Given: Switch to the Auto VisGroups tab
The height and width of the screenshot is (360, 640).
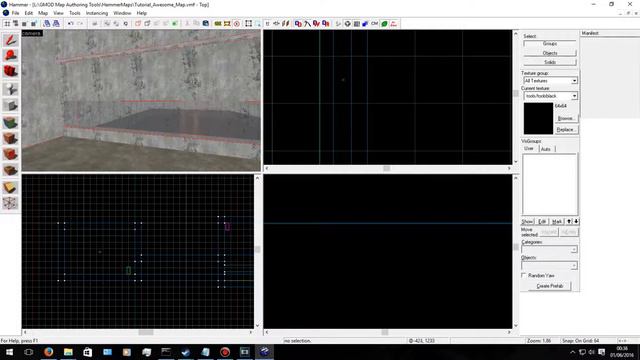Looking at the screenshot, I should [546, 149].
